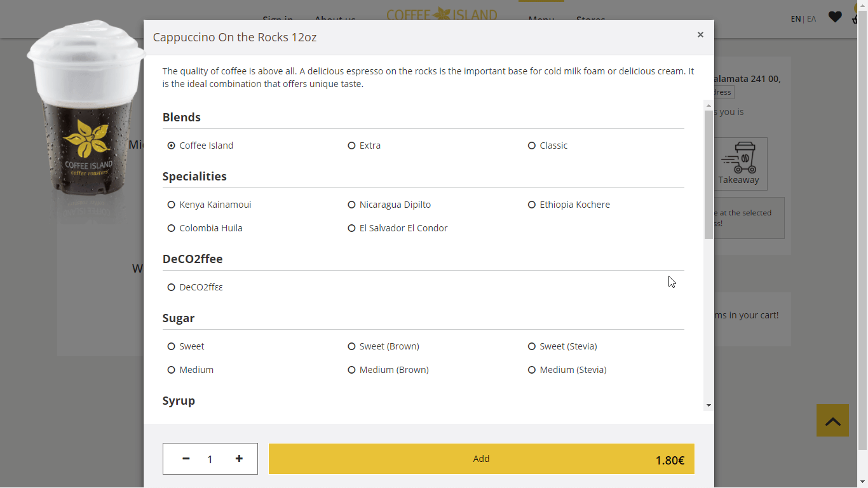Image resolution: width=868 pixels, height=488 pixels.
Task: Switch language to ΕΛ
Action: [811, 18]
